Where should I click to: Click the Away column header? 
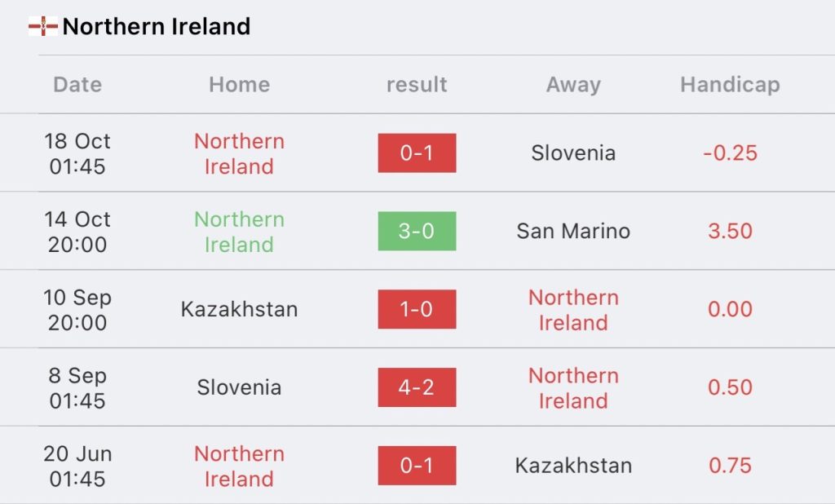[x=573, y=85]
